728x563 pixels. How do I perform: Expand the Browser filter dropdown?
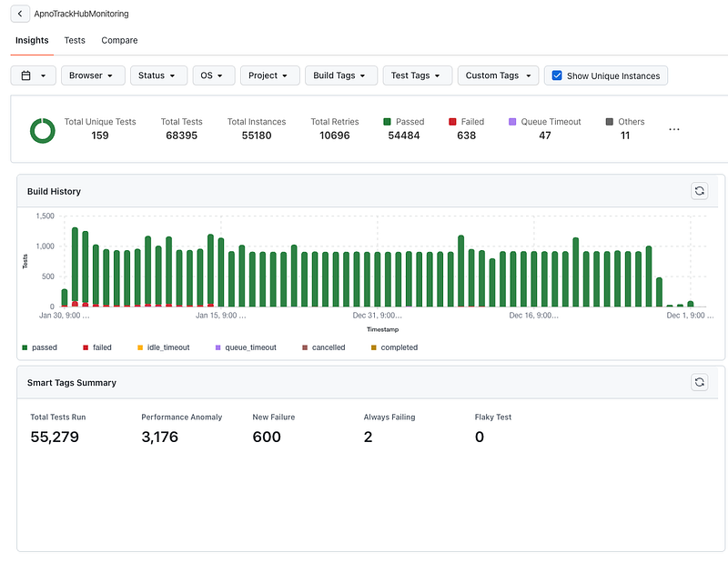click(93, 75)
